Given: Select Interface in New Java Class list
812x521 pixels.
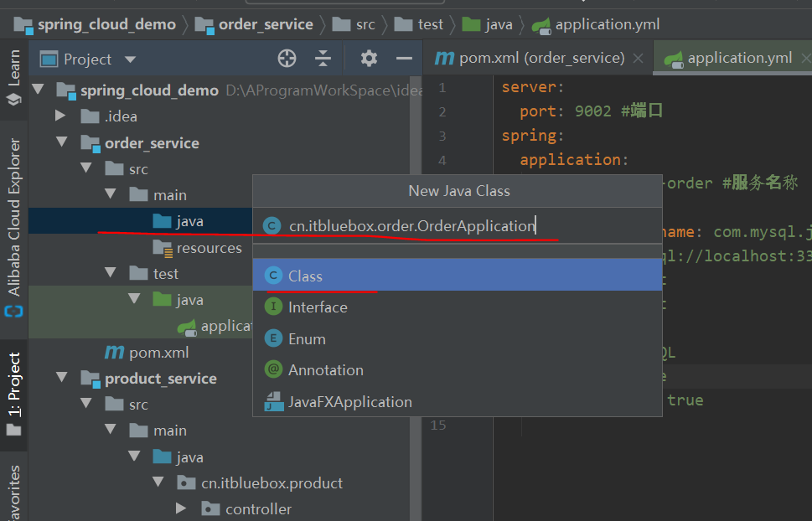Looking at the screenshot, I should [x=318, y=307].
